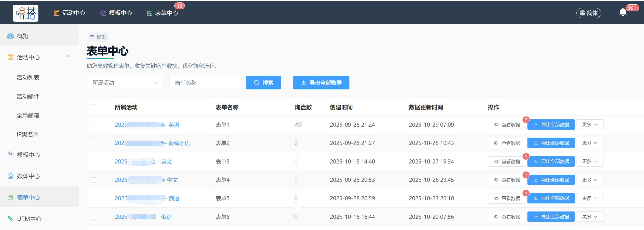Open 活动中心 from top navigation icon
Screen dimensions: 644x230
pos(57,12)
